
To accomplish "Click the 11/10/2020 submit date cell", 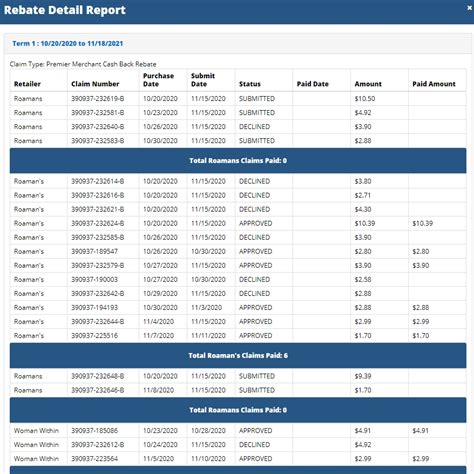I will [208, 459].
